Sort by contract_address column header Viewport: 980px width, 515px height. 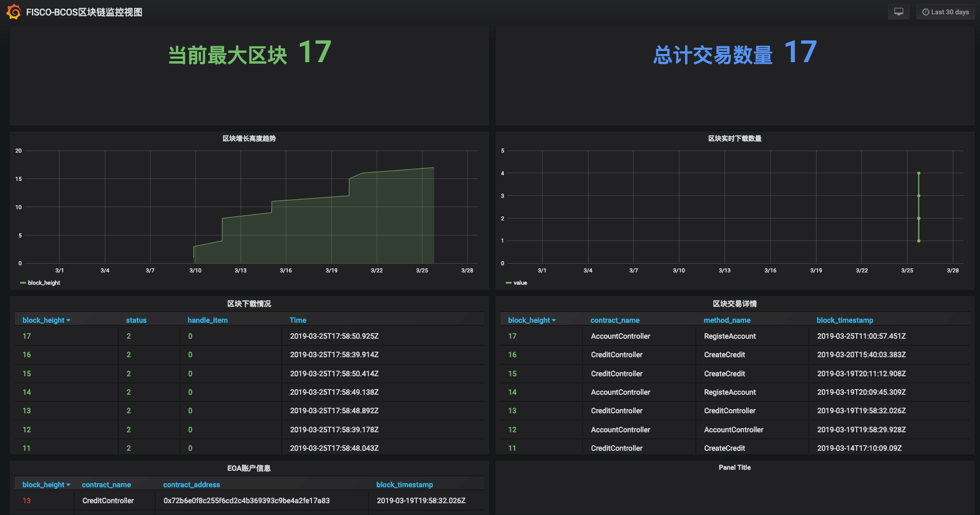click(x=191, y=485)
